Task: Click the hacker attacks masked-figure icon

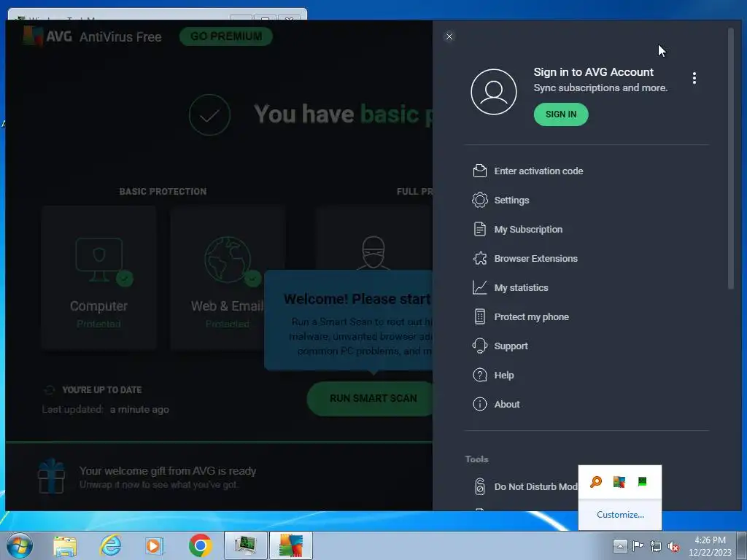Action: point(373,252)
